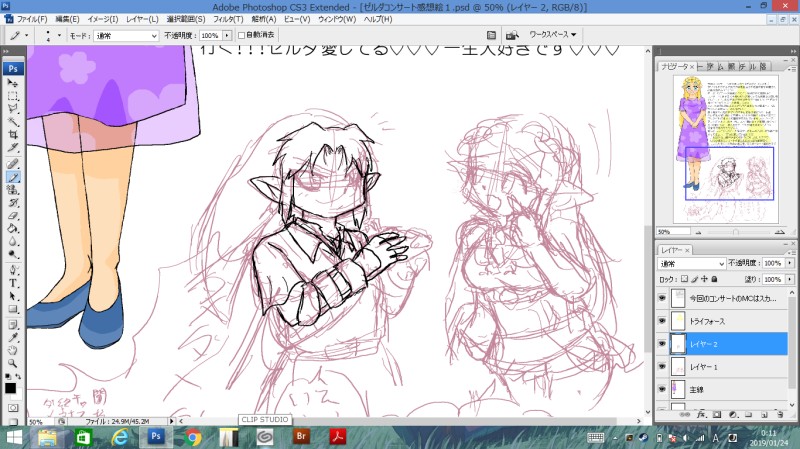800x449 pixels.
Task: Select the Eyedropper tool
Action: click(x=13, y=337)
